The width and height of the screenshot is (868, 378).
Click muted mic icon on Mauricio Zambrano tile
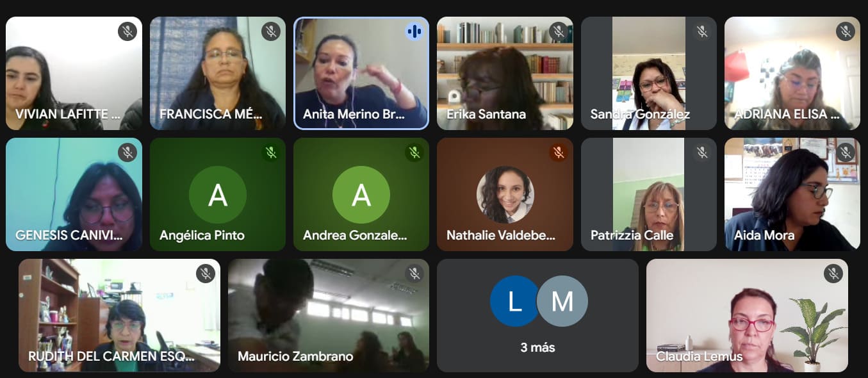[414, 274]
